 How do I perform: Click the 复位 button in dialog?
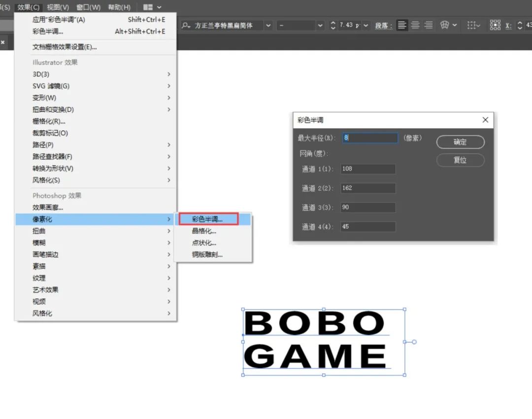tap(460, 160)
